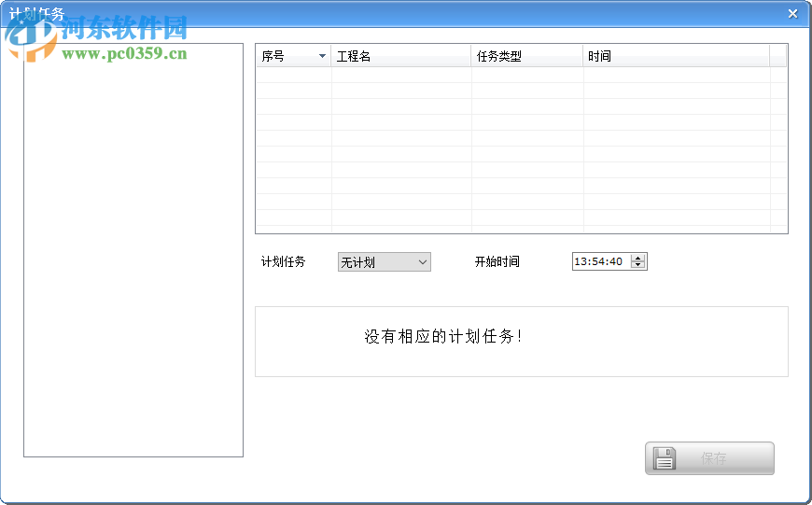Image resolution: width=812 pixels, height=505 pixels.
Task: Click the 计划任务 label beside the dropdown
Action: pos(284,261)
